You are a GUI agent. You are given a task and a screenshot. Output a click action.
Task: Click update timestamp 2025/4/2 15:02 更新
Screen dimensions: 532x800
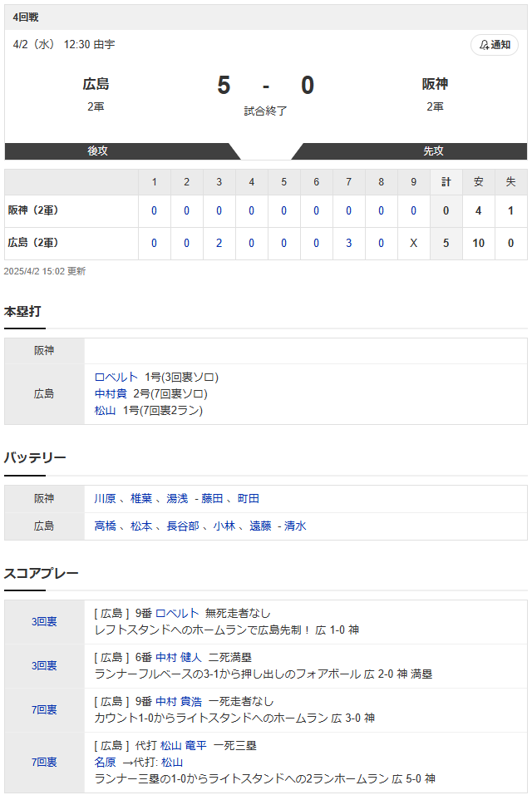click(44, 271)
